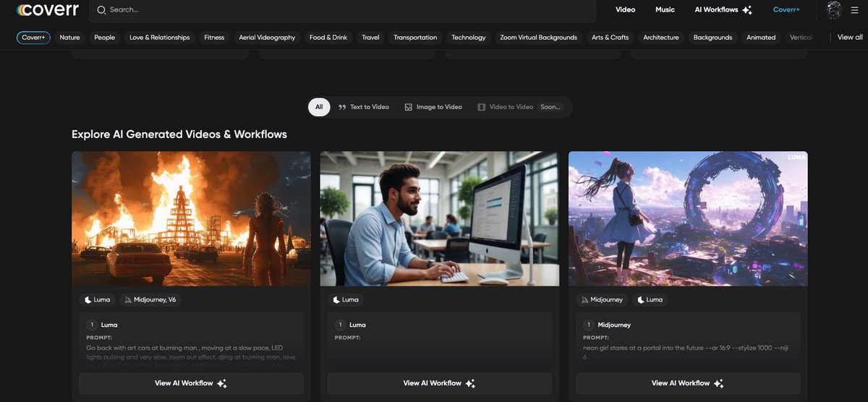Click Luma moon icon on burning man card
This screenshot has height=402, width=868.
point(88,299)
